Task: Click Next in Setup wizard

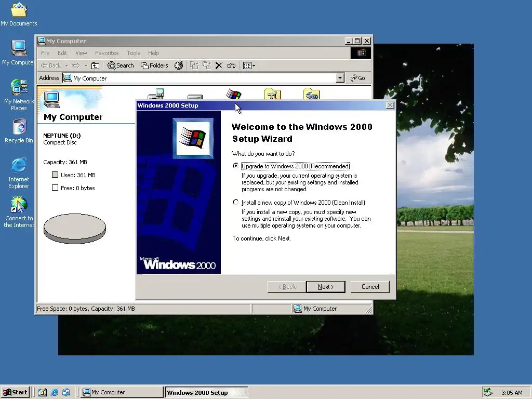Action: pyautogui.click(x=326, y=287)
